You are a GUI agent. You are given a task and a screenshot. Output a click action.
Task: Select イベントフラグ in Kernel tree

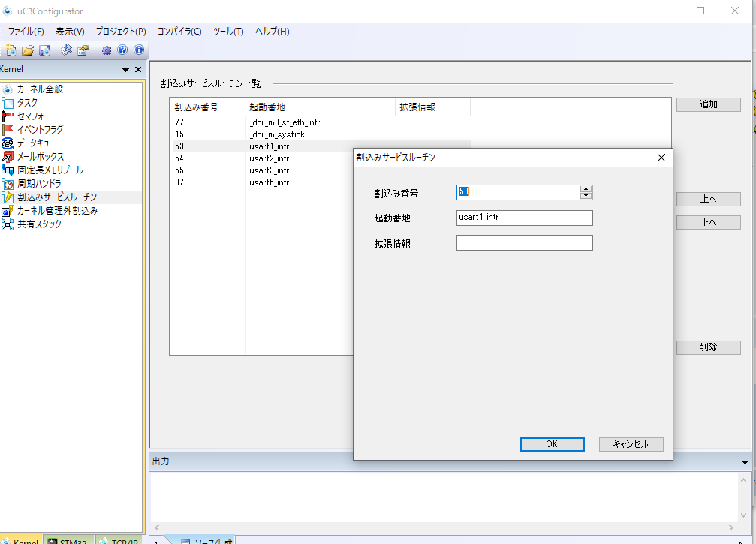[x=40, y=130]
